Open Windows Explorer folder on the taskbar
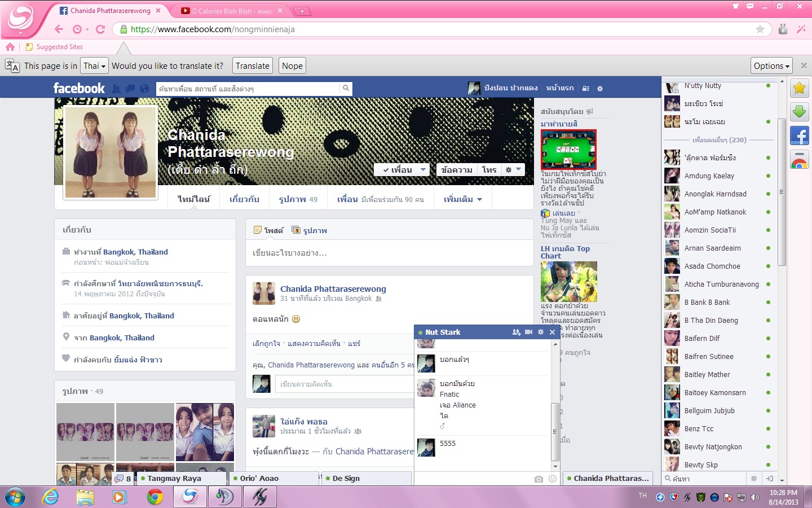Image resolution: width=812 pixels, height=508 pixels. point(85,497)
